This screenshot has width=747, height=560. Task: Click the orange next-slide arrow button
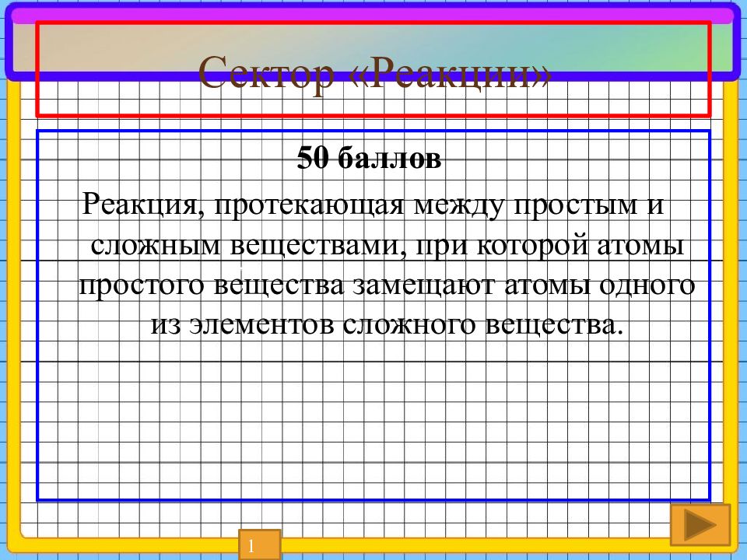(x=700, y=525)
